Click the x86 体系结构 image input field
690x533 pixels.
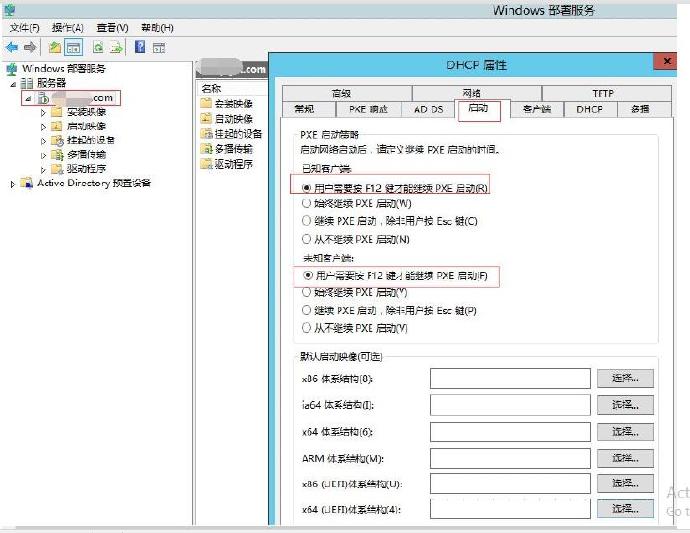510,378
